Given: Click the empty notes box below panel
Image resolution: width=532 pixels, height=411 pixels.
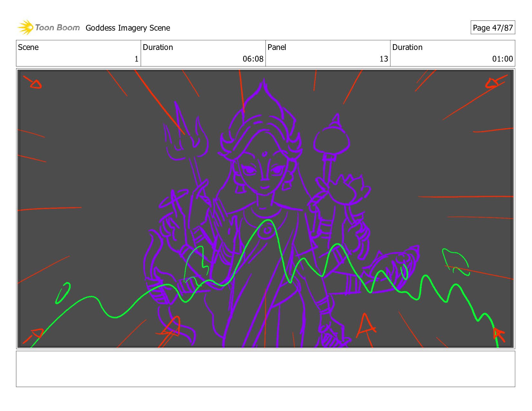Looking at the screenshot, I should (x=265, y=369).
